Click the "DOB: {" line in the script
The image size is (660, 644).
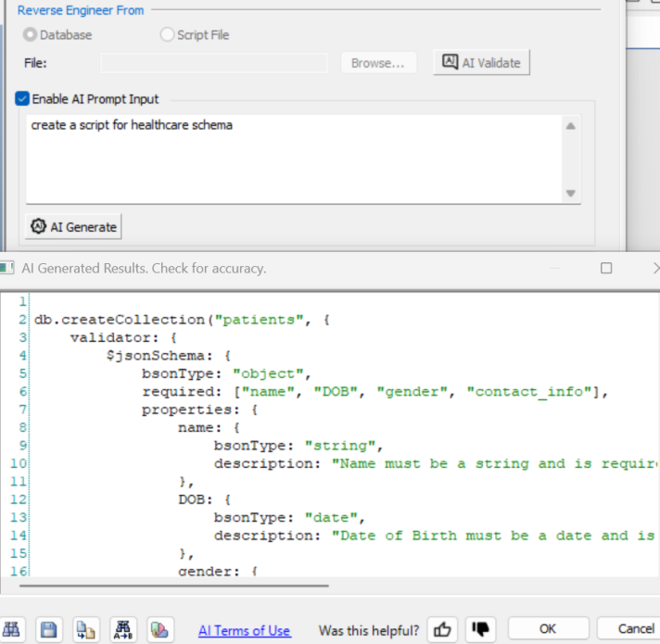205,499
